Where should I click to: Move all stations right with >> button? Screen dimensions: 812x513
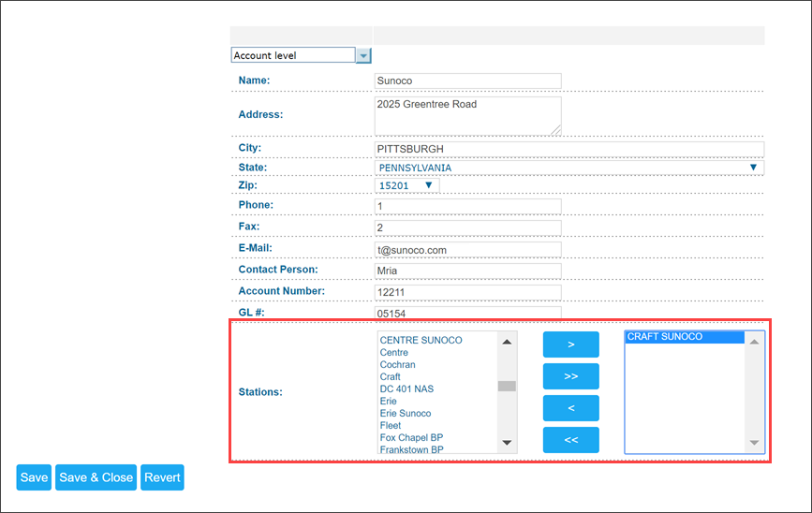click(570, 376)
